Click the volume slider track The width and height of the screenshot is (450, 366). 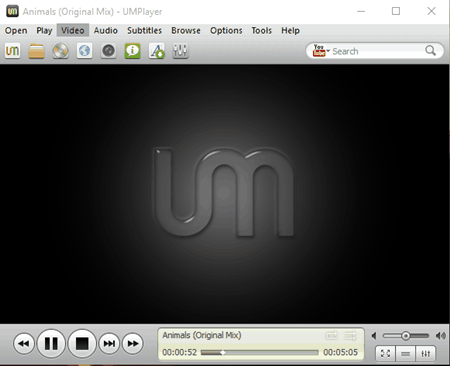coord(406,336)
